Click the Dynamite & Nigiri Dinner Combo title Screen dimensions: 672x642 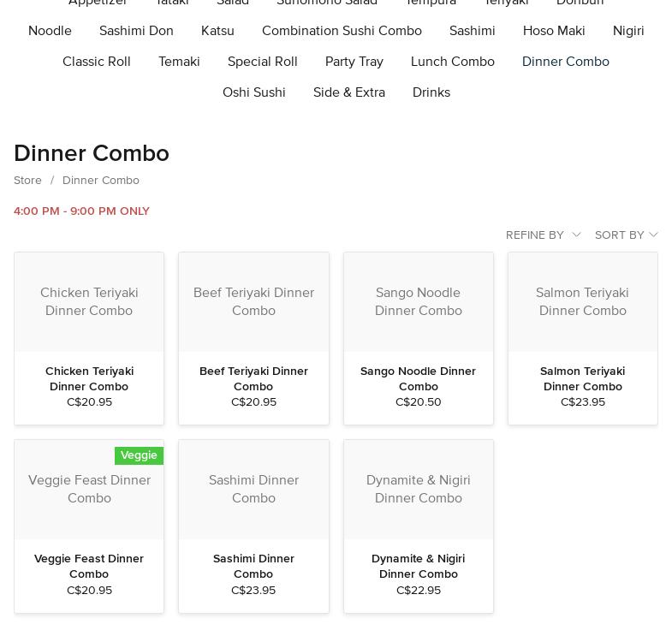tap(418, 566)
